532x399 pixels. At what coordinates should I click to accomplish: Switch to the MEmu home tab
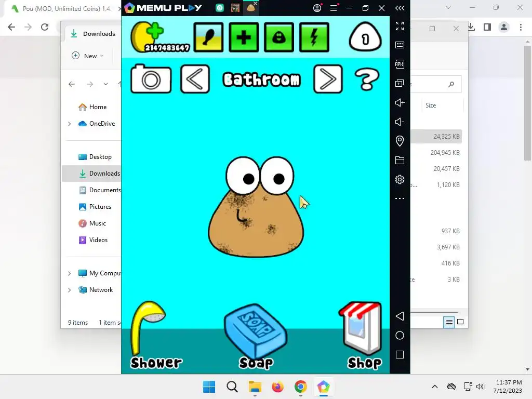[x=220, y=8]
